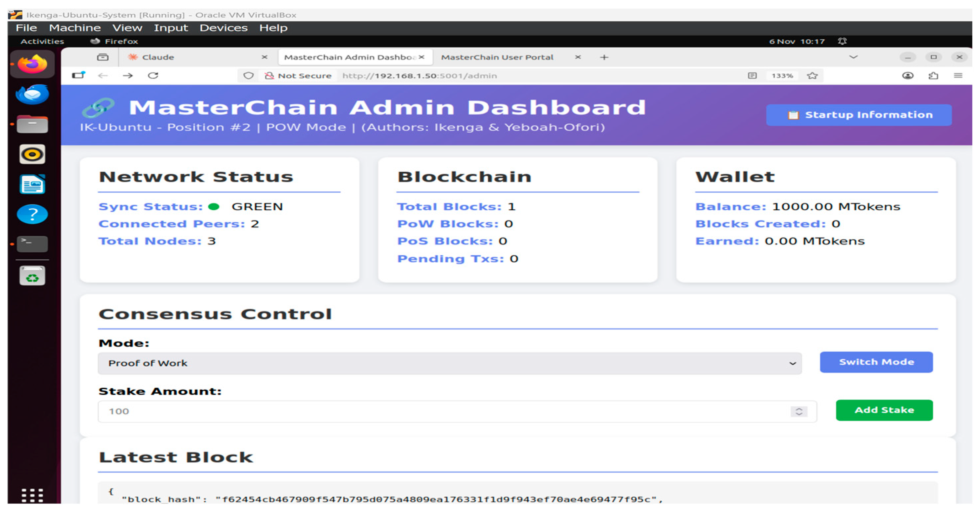
Task: Open the VirtualBox View menu
Action: [127, 28]
